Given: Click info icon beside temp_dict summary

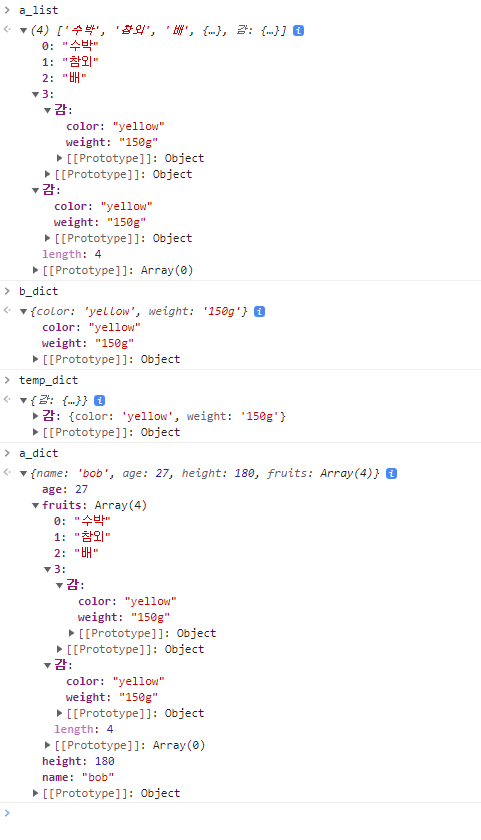Looking at the screenshot, I should coord(99,400).
